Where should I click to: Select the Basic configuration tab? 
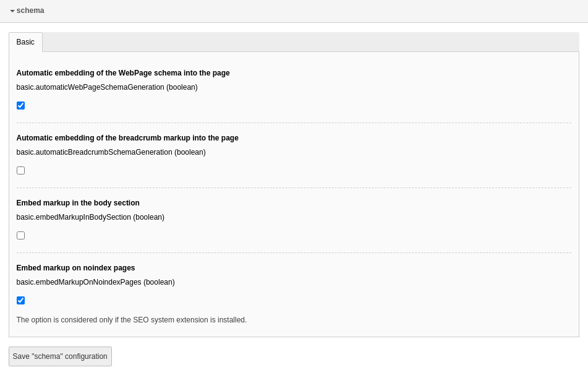pyautogui.click(x=25, y=42)
